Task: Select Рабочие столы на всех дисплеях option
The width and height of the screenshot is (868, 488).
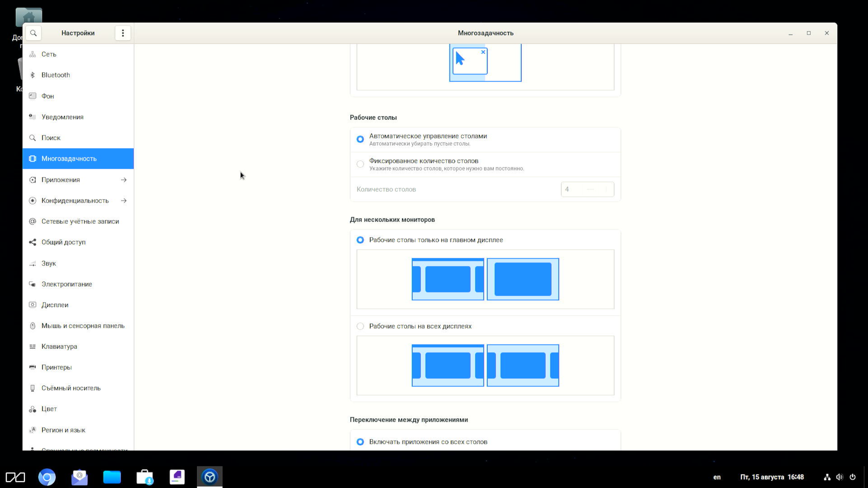Action: 360,326
